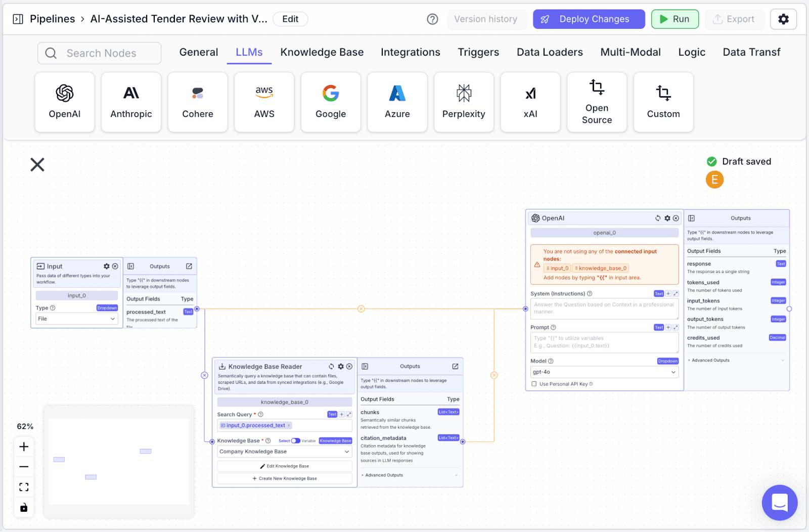Open the chat support bubble
This screenshot has height=532, width=809.
pos(780,503)
